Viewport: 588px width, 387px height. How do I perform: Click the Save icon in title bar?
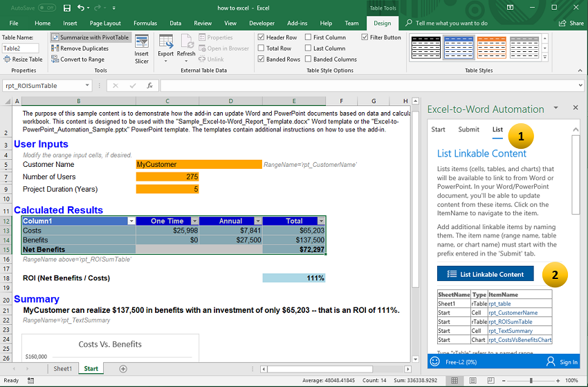[66, 8]
